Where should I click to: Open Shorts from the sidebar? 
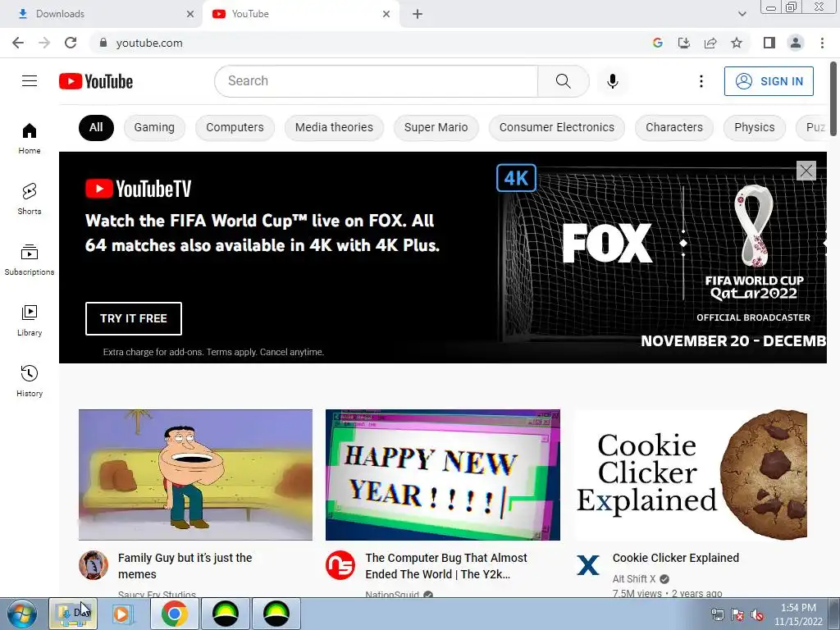pyautogui.click(x=30, y=199)
